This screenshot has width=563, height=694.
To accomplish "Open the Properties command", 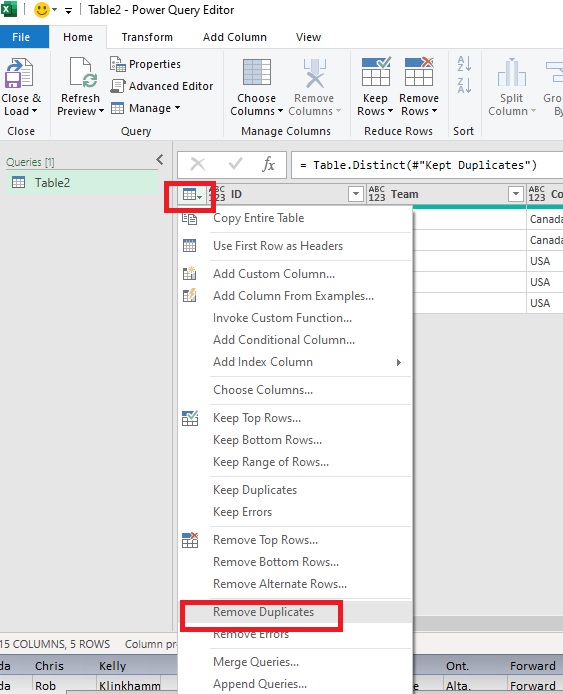I will click(x=146, y=64).
